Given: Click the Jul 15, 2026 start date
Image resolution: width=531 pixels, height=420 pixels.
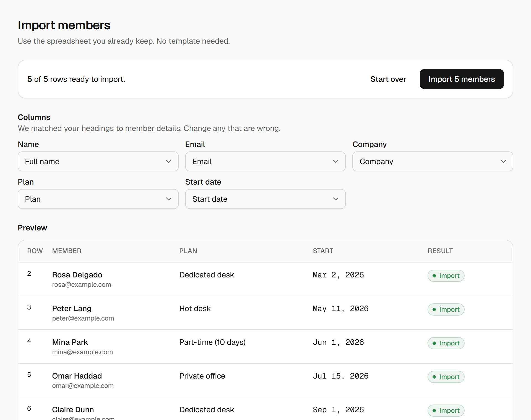Looking at the screenshot, I should (x=340, y=376).
